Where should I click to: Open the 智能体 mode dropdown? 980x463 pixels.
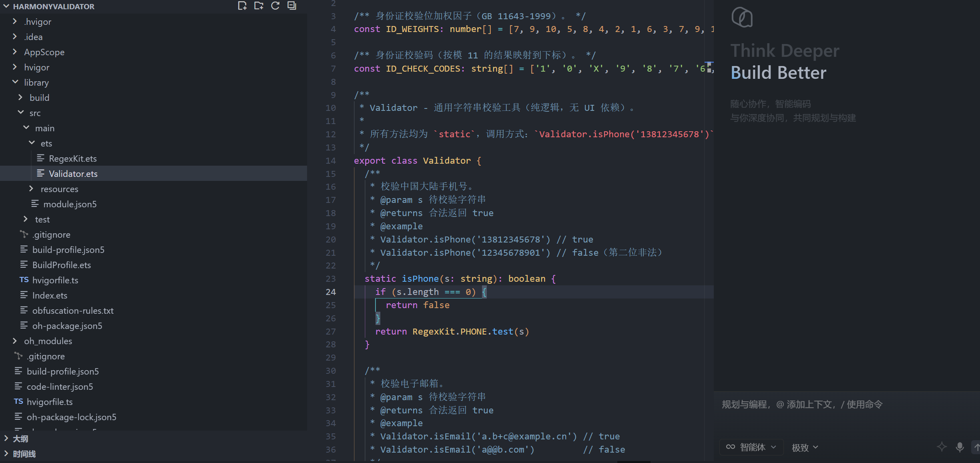pos(751,447)
